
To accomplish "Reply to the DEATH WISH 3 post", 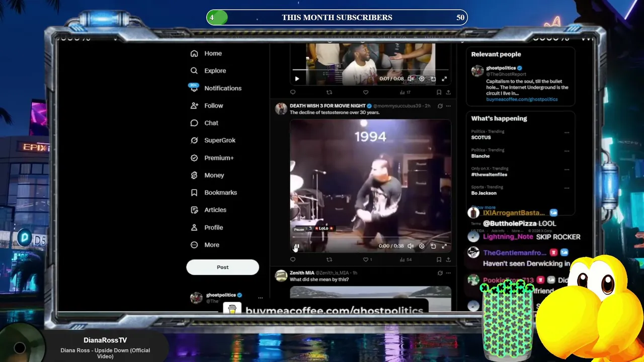I will click(x=293, y=259).
